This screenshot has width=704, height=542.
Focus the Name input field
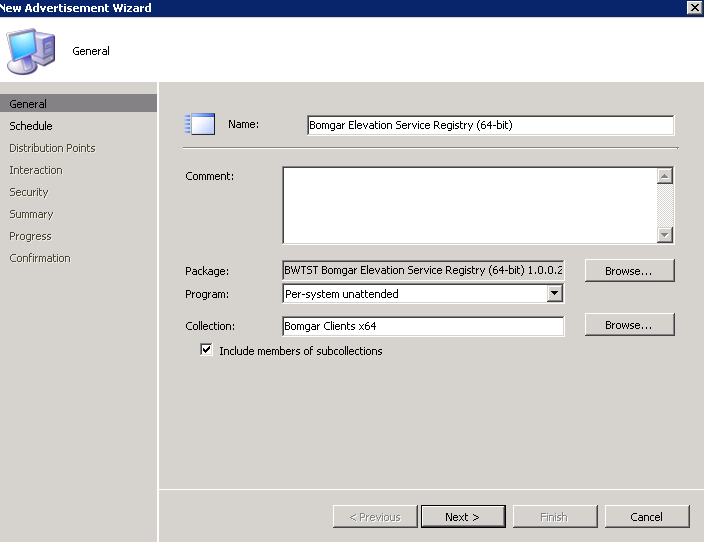[490, 125]
